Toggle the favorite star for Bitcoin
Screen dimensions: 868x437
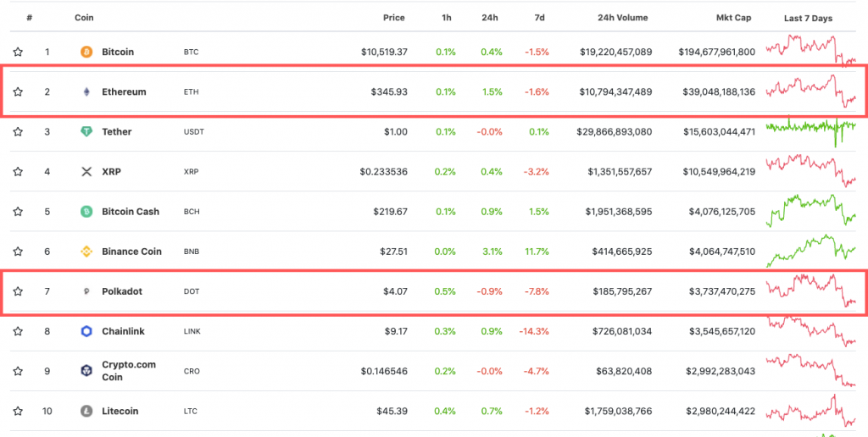[x=18, y=52]
